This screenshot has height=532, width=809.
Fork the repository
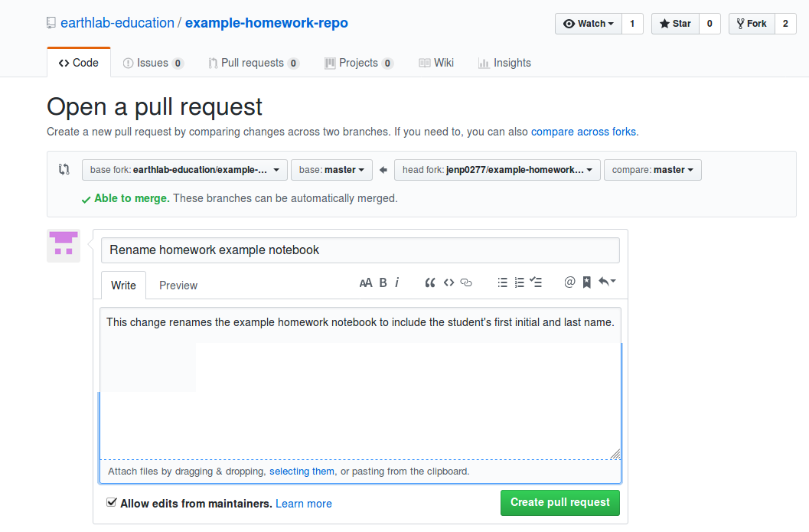[752, 24]
